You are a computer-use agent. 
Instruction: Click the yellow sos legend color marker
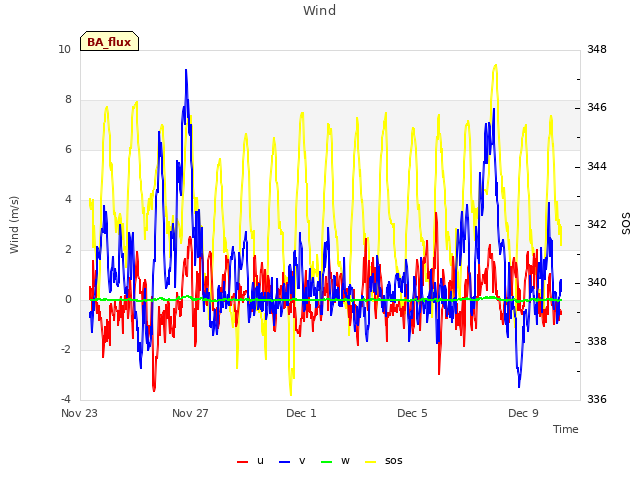(x=370, y=462)
